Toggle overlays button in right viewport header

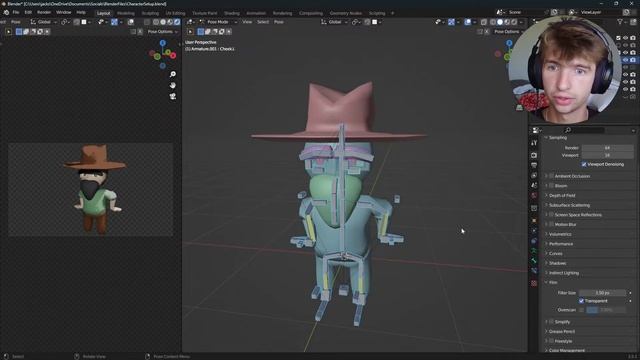467,22
